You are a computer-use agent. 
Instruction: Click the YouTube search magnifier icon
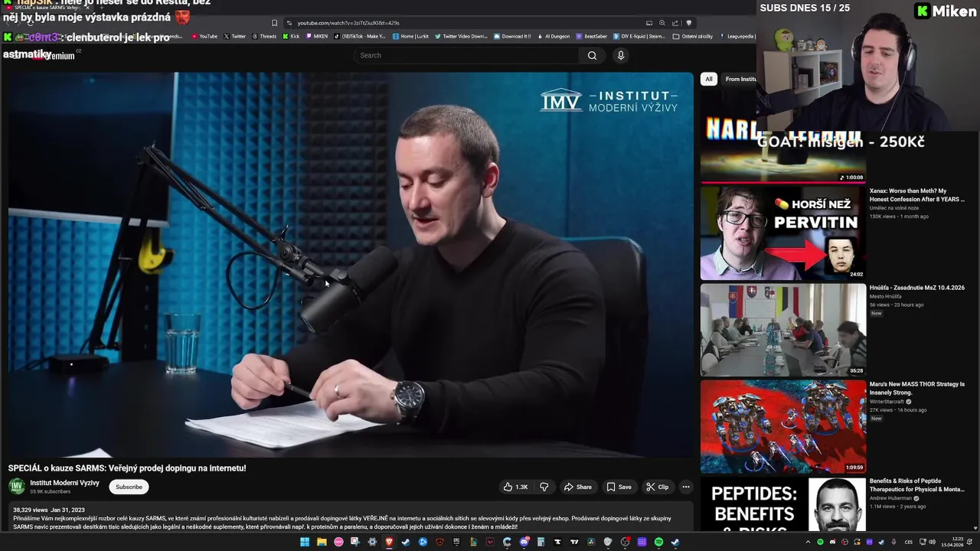pyautogui.click(x=592, y=55)
